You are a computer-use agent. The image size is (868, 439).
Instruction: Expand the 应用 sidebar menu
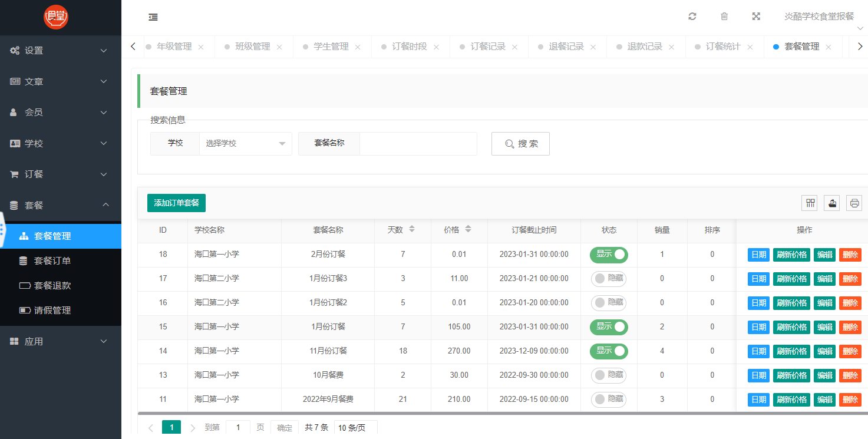pos(61,341)
